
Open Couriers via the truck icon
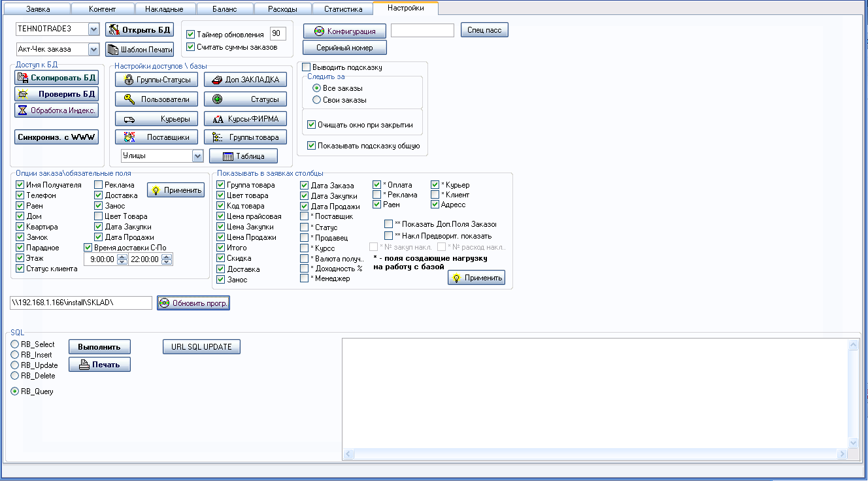click(129, 120)
